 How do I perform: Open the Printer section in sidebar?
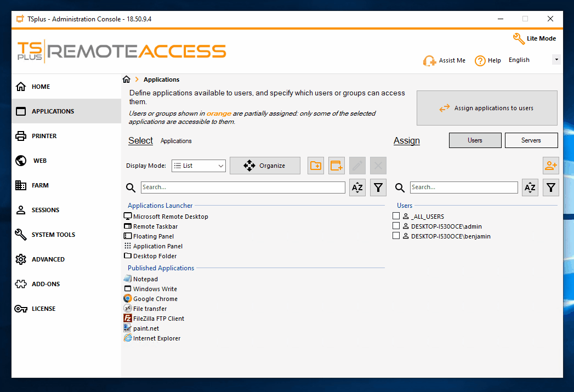(x=44, y=136)
